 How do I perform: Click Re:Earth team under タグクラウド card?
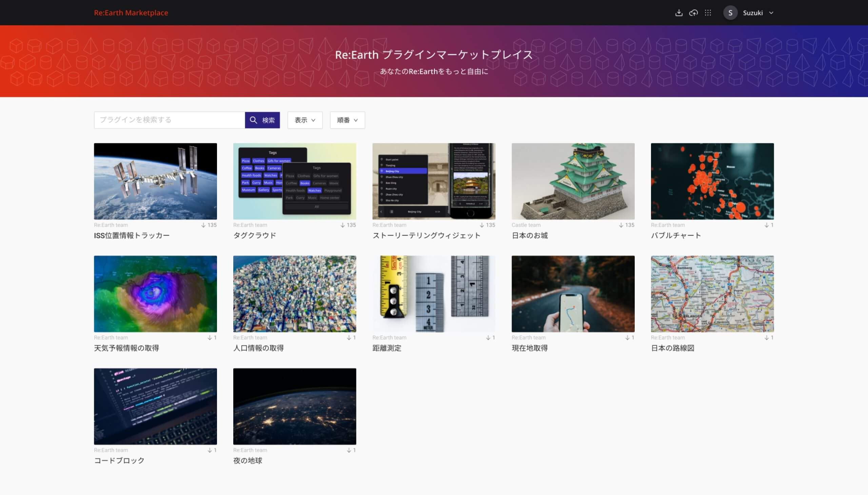pyautogui.click(x=250, y=225)
